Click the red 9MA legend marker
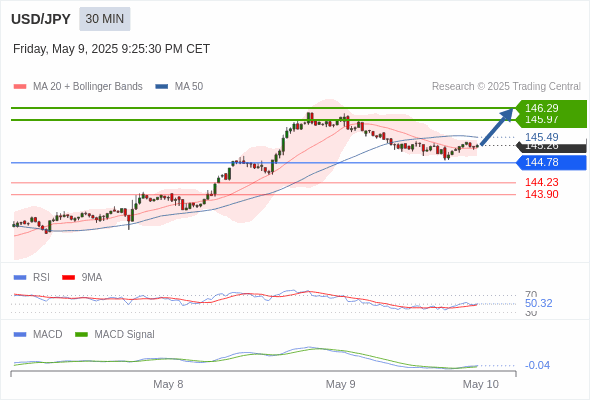Screen dimensions: 590x400 pos(68,277)
